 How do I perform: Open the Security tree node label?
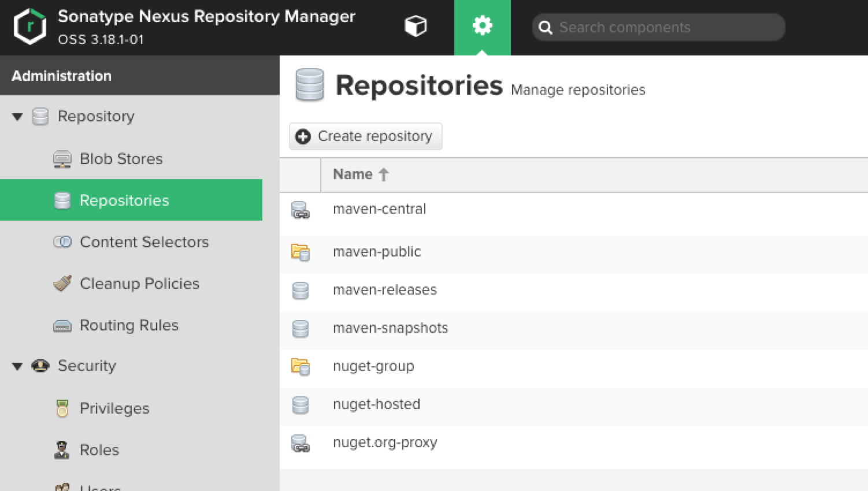(87, 366)
